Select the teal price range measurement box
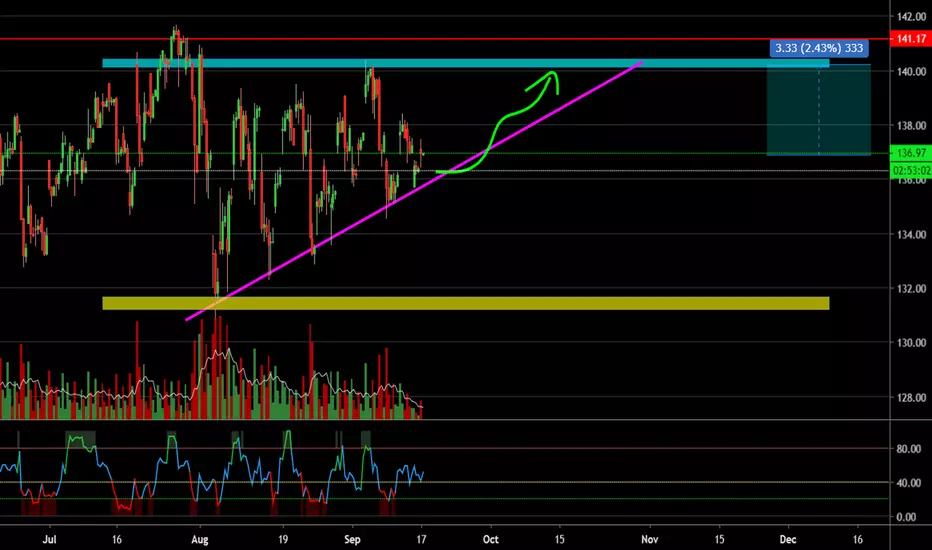This screenshot has width=932, height=550. 818,110
